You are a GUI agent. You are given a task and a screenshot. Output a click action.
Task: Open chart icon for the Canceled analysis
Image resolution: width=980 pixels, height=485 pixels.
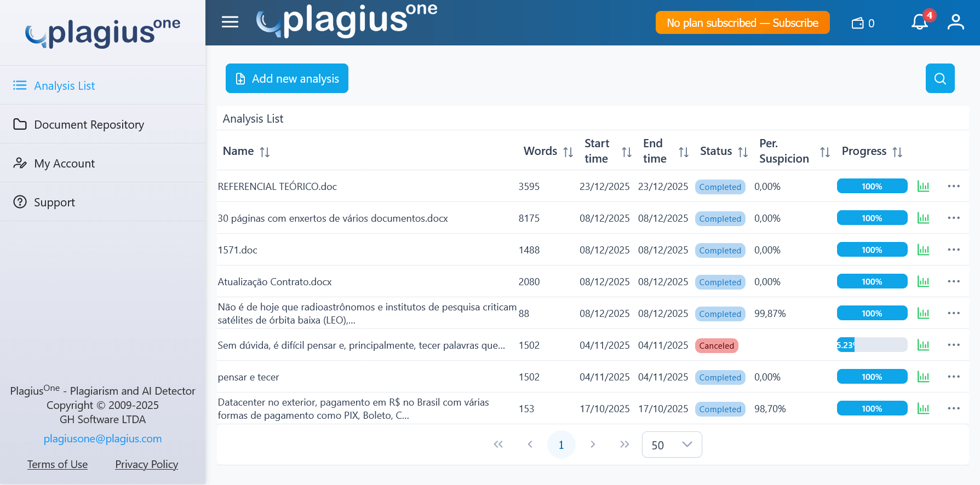click(923, 345)
